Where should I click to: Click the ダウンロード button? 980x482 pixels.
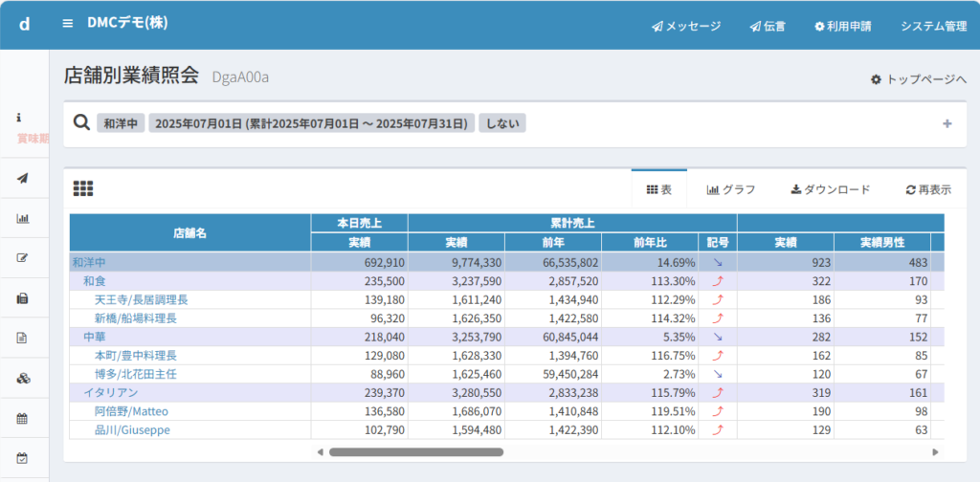point(831,189)
